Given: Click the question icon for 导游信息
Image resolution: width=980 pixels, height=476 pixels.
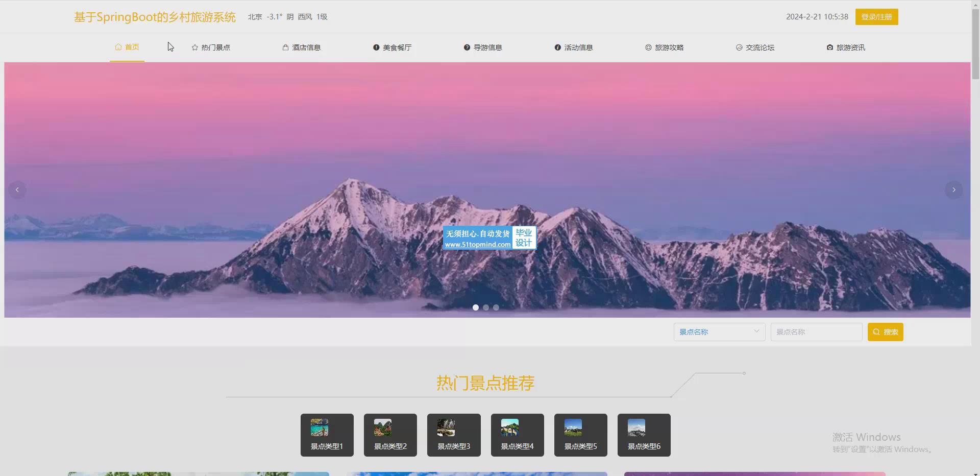Looking at the screenshot, I should click(x=467, y=47).
